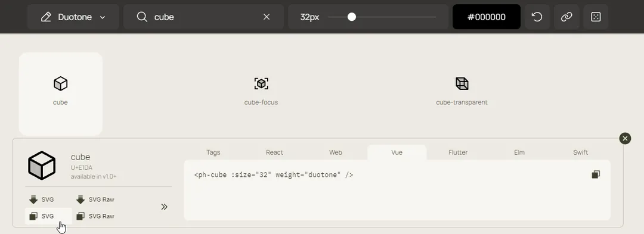Select the cube-transparent icon
Image resolution: width=644 pixels, height=234 pixels.
[x=462, y=83]
